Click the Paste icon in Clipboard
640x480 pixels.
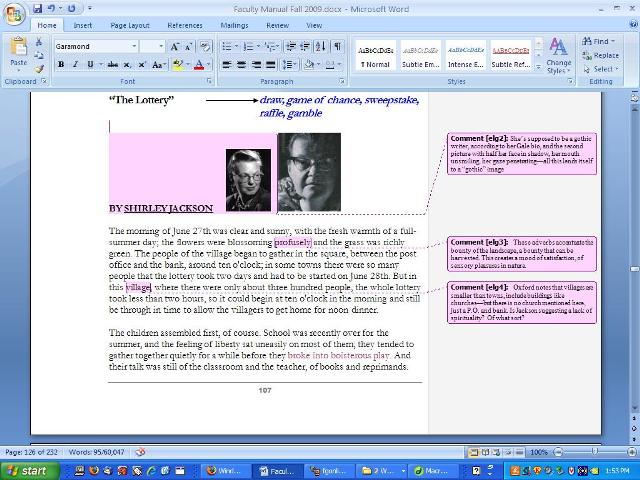tap(18, 50)
